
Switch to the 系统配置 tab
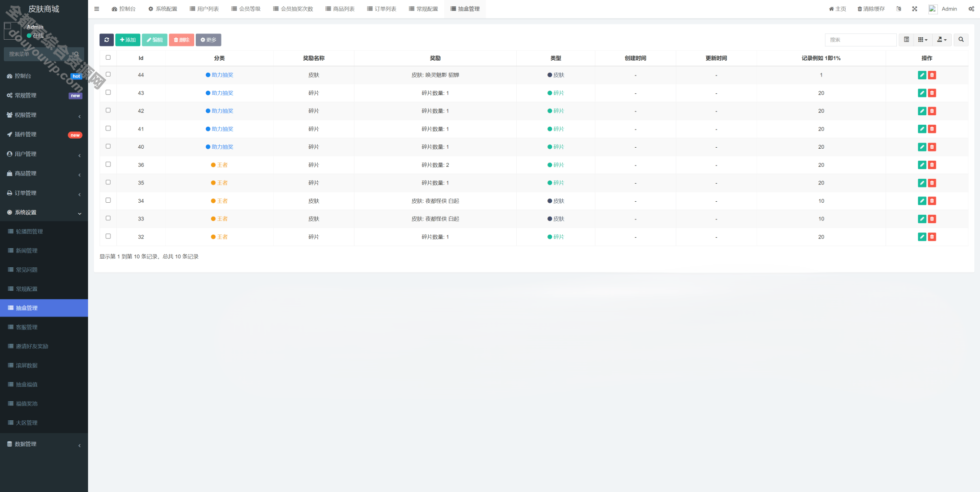pos(163,9)
